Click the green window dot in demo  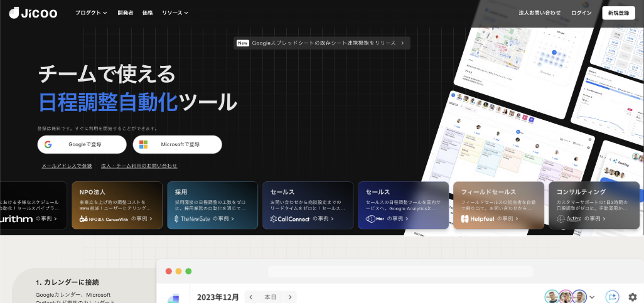188,271
